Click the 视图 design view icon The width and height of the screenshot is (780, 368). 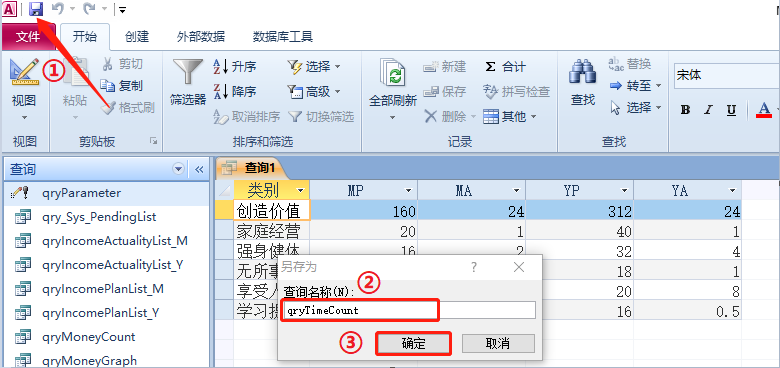pos(24,73)
